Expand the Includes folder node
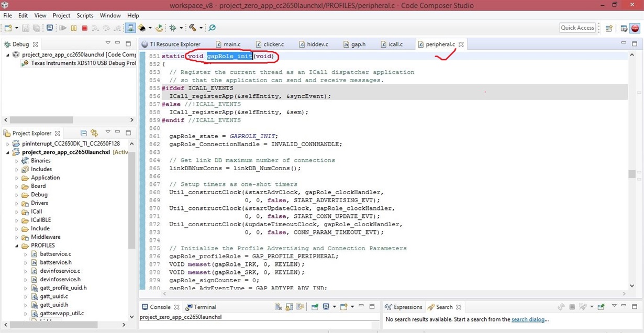The image size is (644, 333). (x=16, y=169)
